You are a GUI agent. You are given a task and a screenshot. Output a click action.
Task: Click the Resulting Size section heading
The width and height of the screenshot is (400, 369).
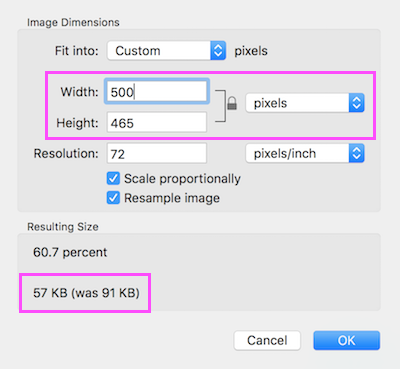tap(63, 227)
